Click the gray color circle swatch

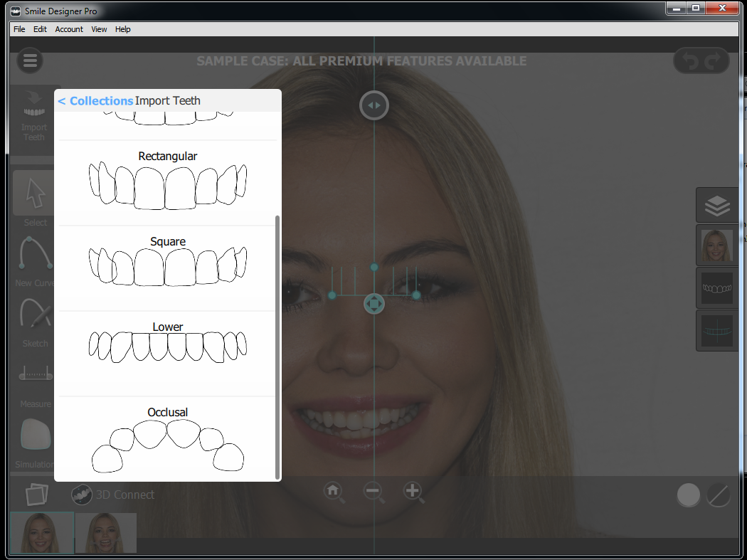pos(688,495)
